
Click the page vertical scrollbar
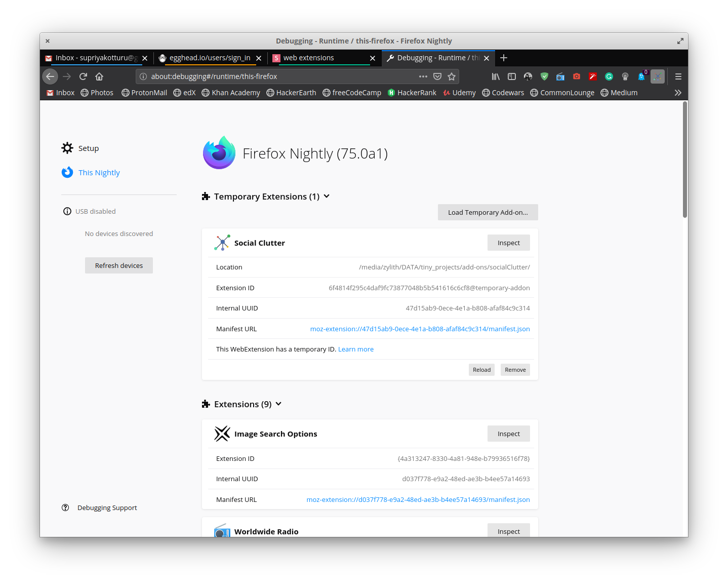tap(685, 160)
